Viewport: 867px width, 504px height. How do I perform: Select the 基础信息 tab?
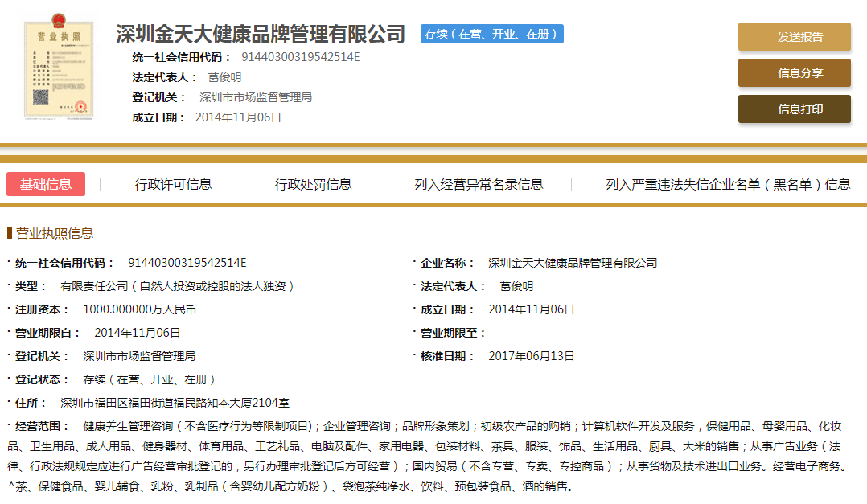point(46,184)
